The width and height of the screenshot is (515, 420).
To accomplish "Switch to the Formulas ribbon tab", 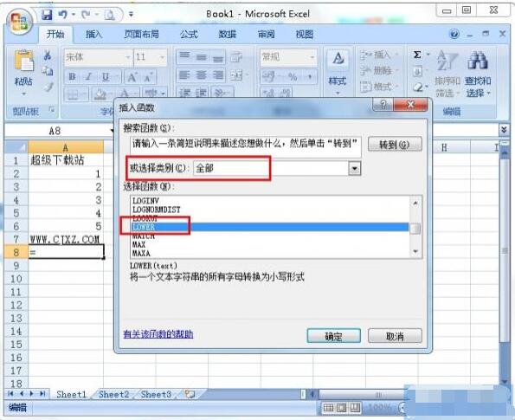I will coord(189,34).
